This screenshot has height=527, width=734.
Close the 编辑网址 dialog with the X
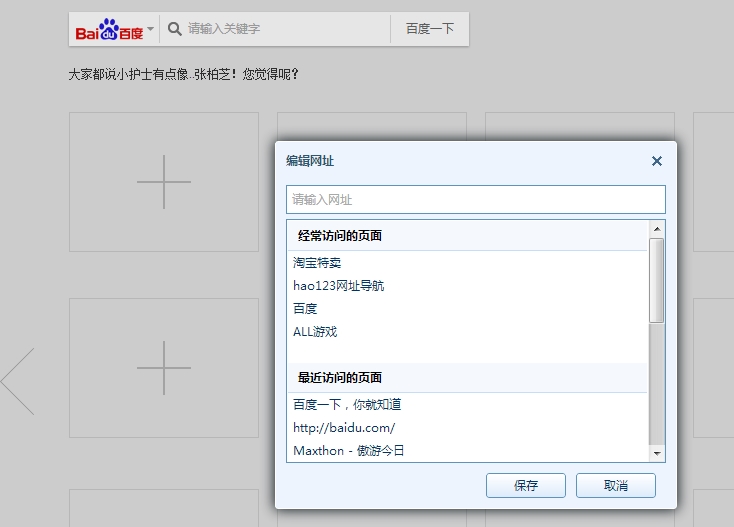point(657,161)
